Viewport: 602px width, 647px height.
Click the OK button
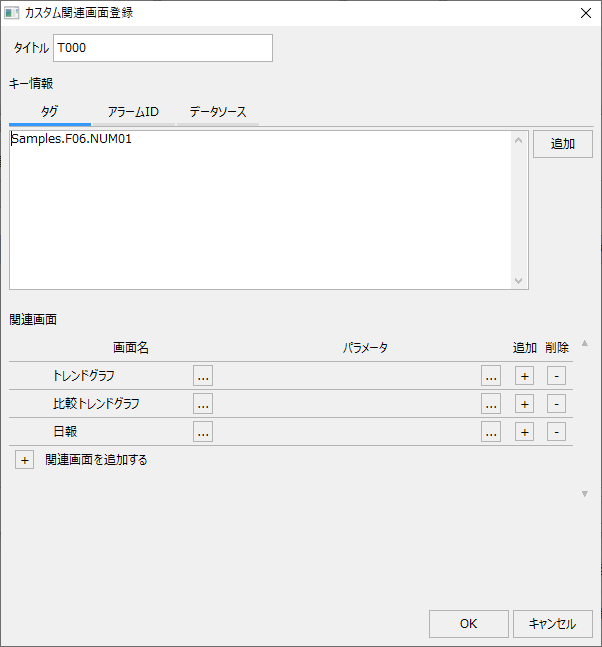click(469, 623)
